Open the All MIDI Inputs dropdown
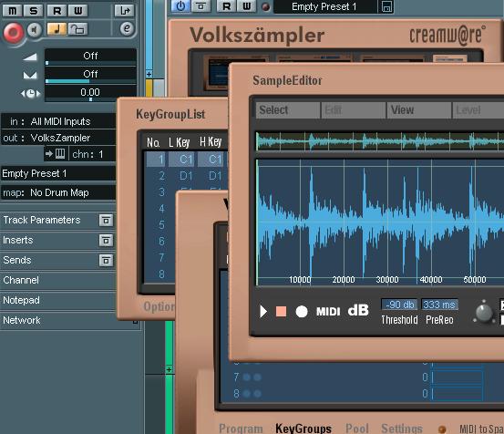 (58, 121)
